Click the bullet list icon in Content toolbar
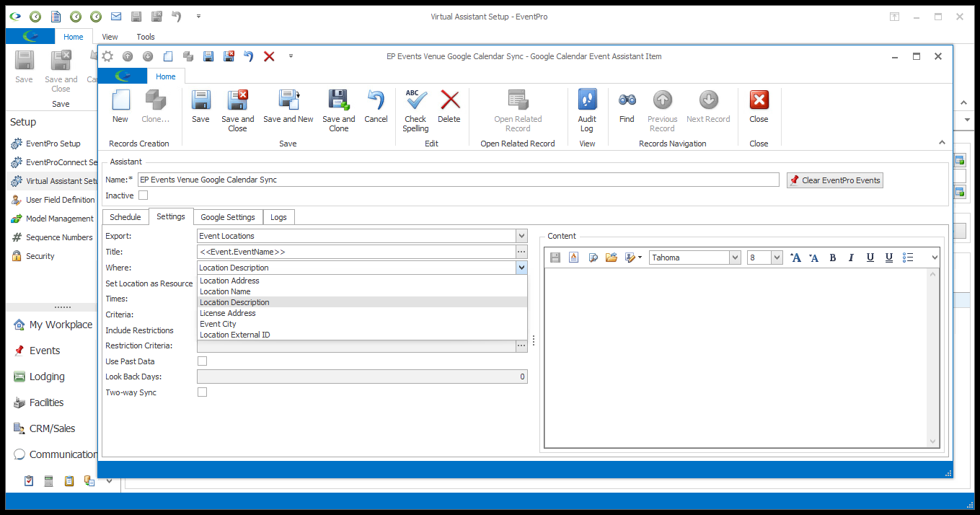Image resolution: width=980 pixels, height=515 pixels. (908, 257)
